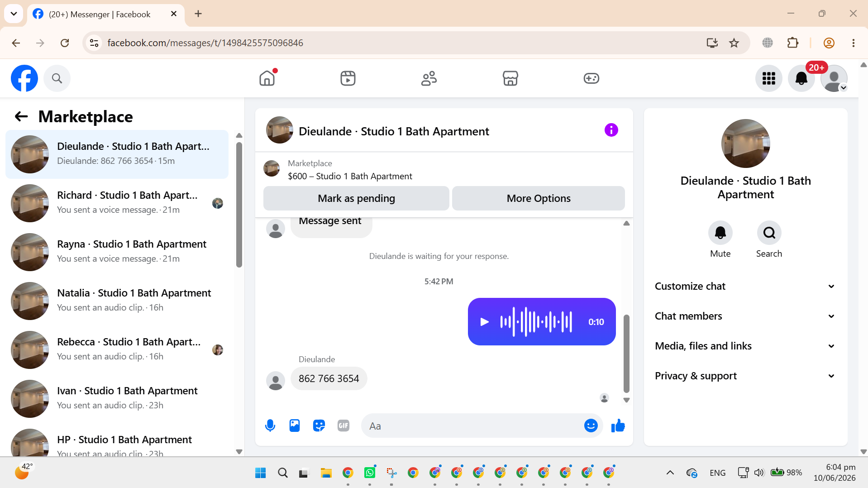The width and height of the screenshot is (868, 488).
Task: Open the Reels video icon
Action: pyautogui.click(x=348, y=78)
